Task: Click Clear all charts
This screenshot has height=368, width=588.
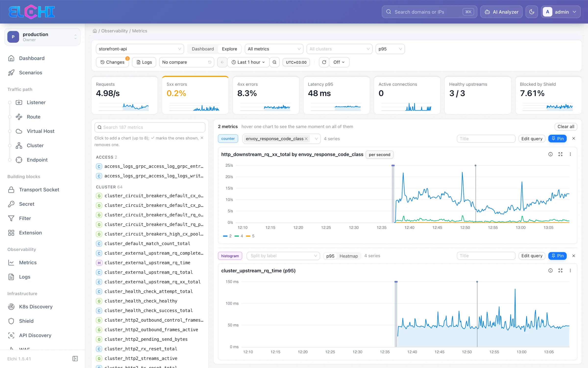Action: tap(566, 127)
